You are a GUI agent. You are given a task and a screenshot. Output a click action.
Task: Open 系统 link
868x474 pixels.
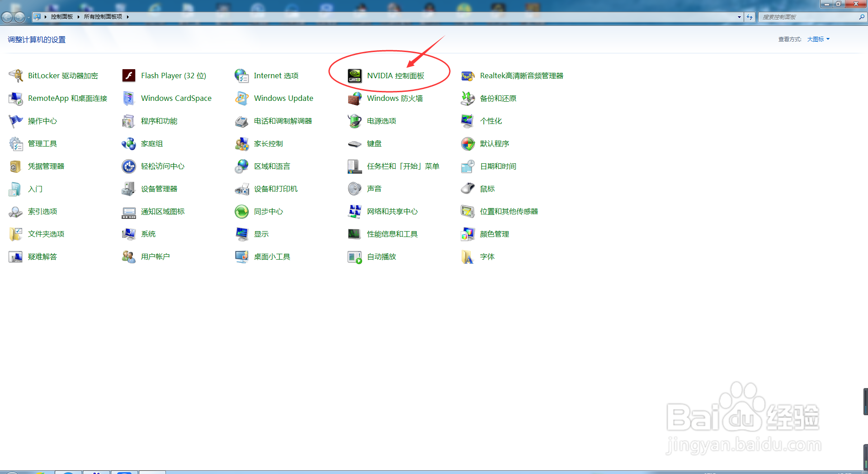[x=148, y=234]
